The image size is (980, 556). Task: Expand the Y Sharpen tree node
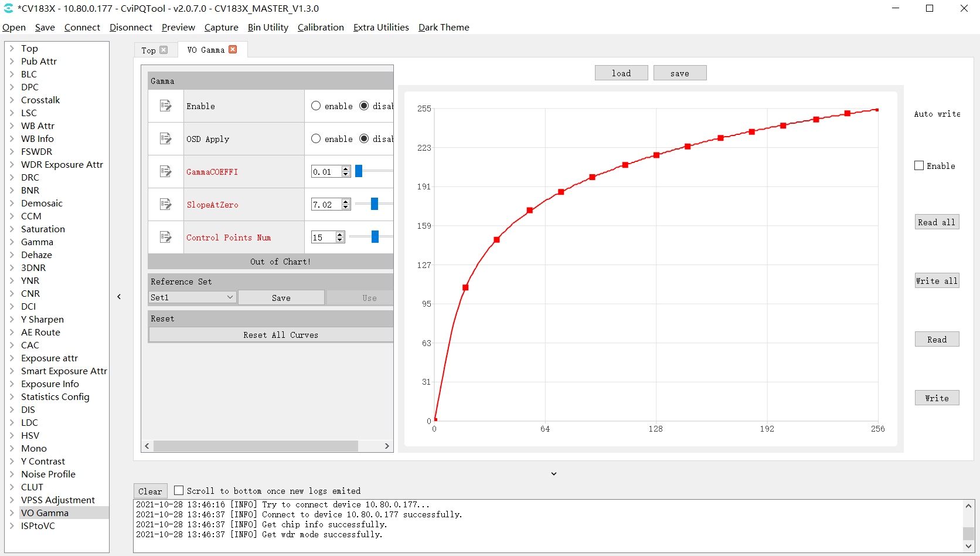[12, 319]
